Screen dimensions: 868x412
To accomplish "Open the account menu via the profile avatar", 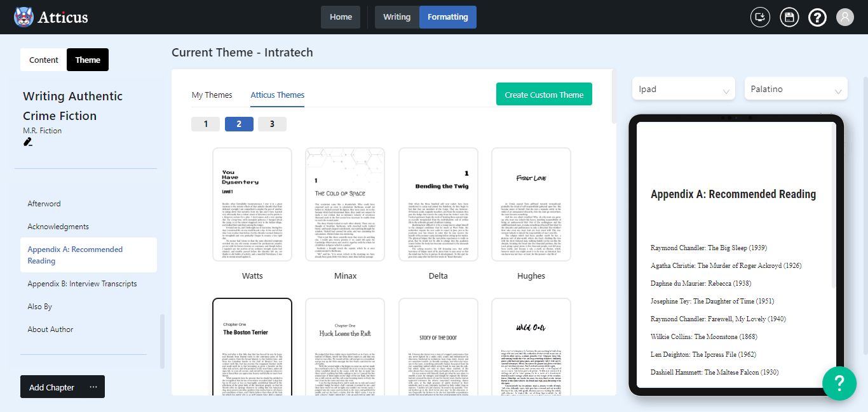I will point(844,17).
